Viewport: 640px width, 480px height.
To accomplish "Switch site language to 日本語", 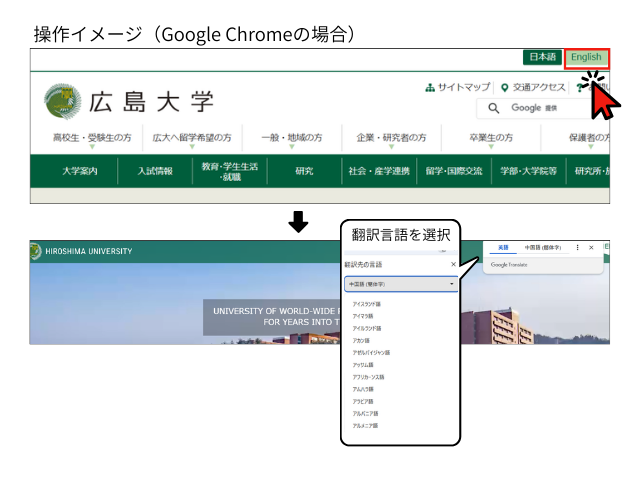I will 543,57.
